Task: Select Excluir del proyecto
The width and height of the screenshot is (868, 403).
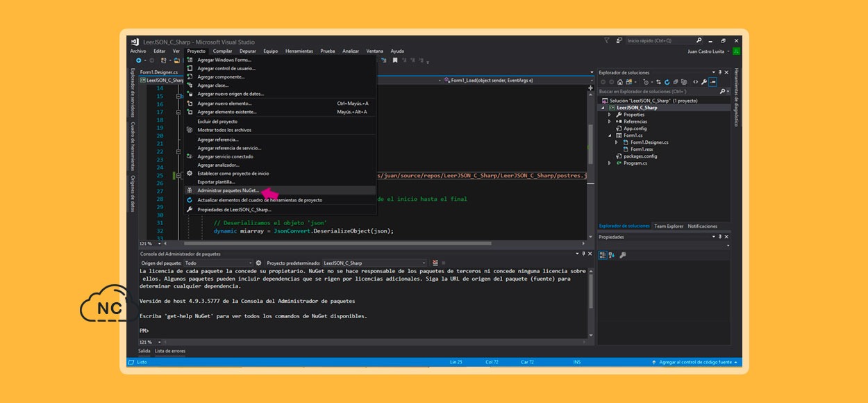Action: click(x=280, y=122)
